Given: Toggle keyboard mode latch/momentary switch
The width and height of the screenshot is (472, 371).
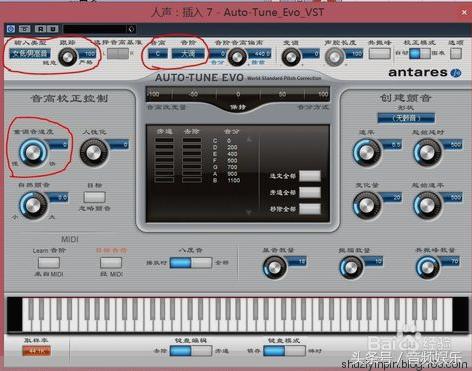Looking at the screenshot, I should tap(284, 351).
